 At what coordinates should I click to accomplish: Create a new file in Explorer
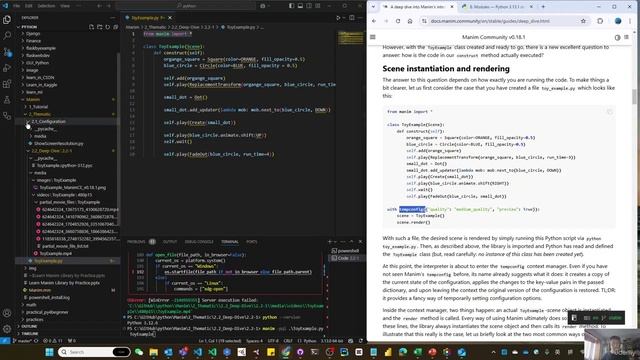91,27
